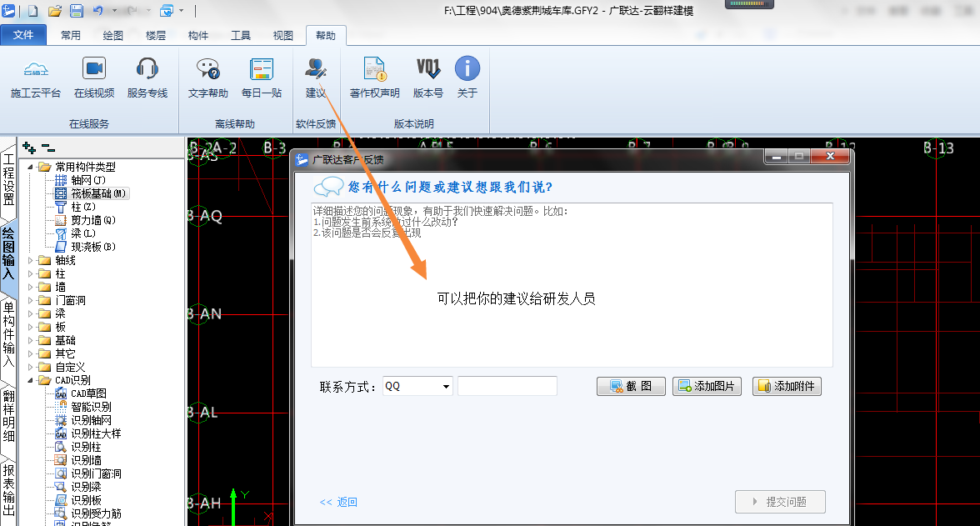Expand the 轴线 folder
The height and width of the screenshot is (526, 980).
click(x=30, y=260)
